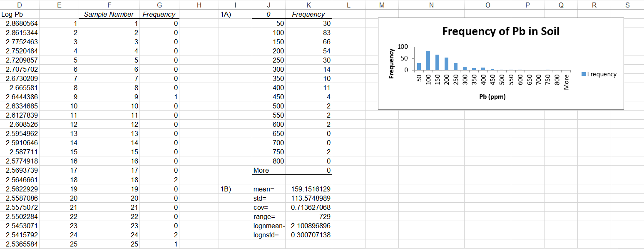This screenshot has height=249, width=644.
Task: Select the Pb (ppm) horizontal axis title
Action: coord(492,97)
